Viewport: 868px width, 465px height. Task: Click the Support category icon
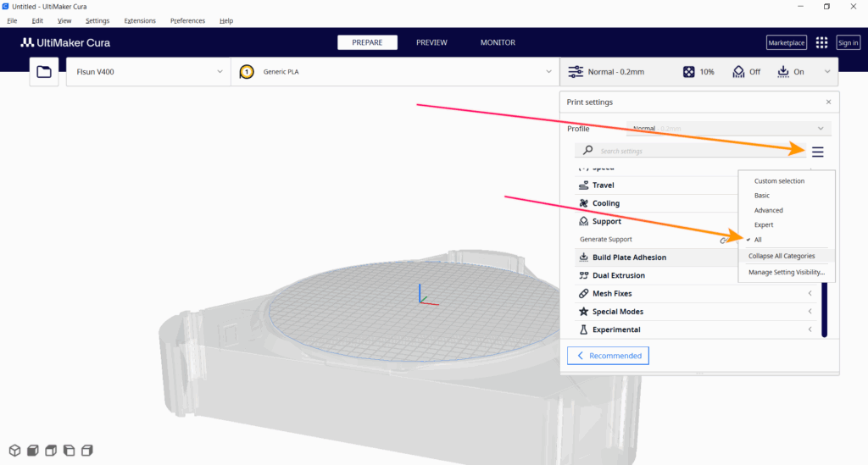583,221
